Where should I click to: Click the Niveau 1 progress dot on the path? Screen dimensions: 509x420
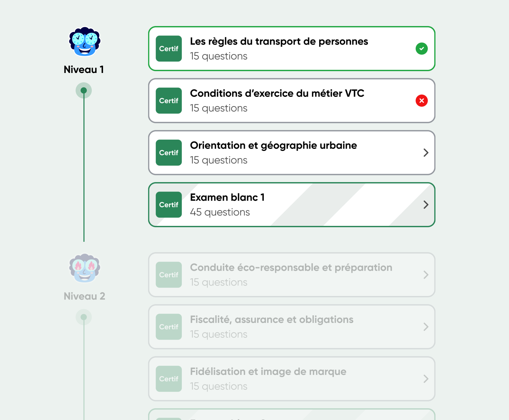point(84,90)
